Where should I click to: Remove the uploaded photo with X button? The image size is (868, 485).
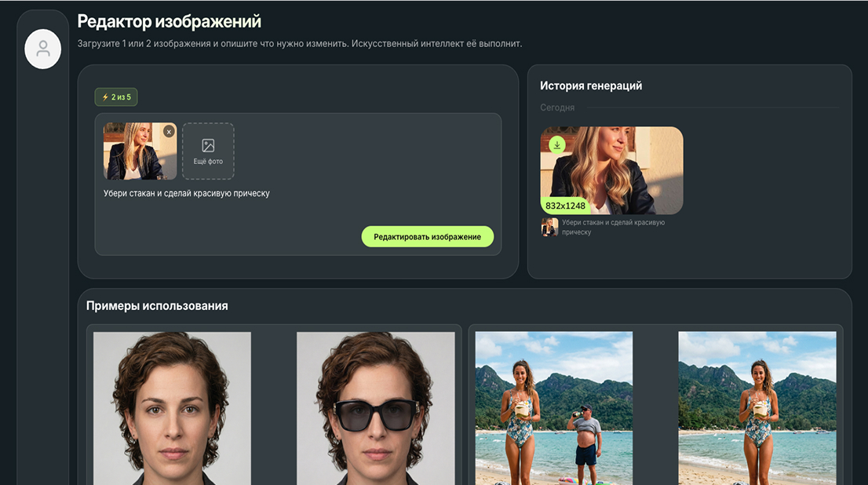click(x=169, y=132)
